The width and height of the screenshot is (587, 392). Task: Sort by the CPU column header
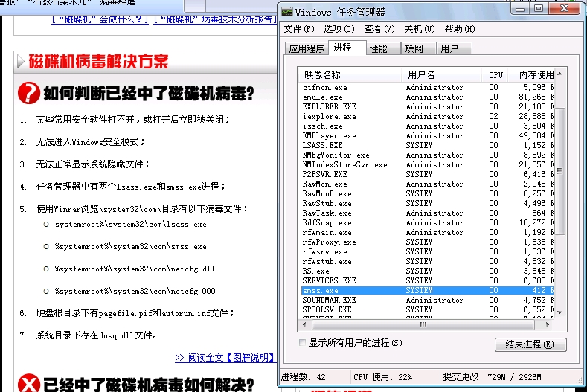point(495,75)
